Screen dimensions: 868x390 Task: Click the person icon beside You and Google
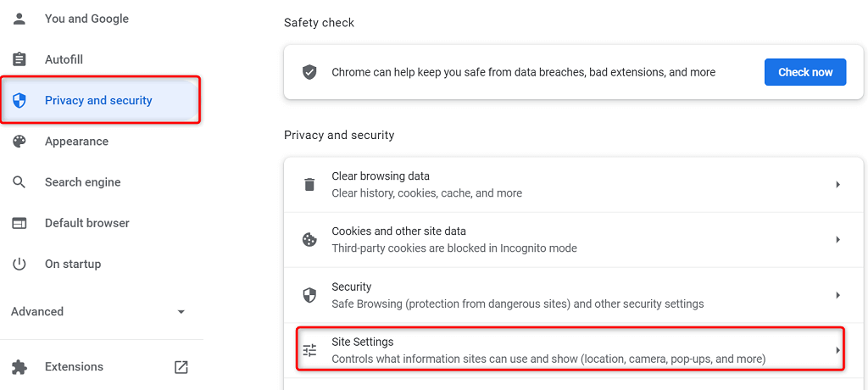pyautogui.click(x=19, y=19)
